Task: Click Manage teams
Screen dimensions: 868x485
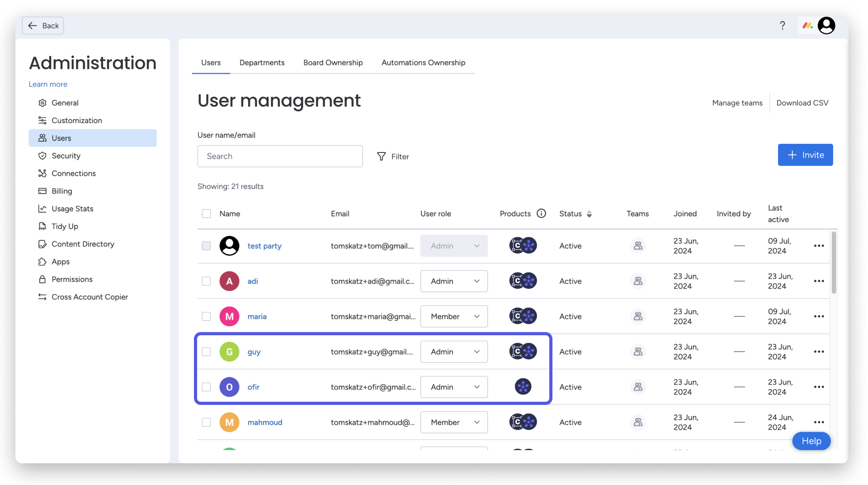Action: coord(737,103)
